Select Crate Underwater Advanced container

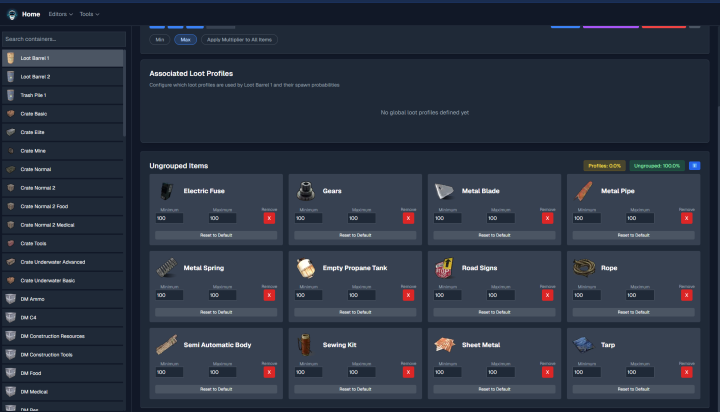point(62,262)
